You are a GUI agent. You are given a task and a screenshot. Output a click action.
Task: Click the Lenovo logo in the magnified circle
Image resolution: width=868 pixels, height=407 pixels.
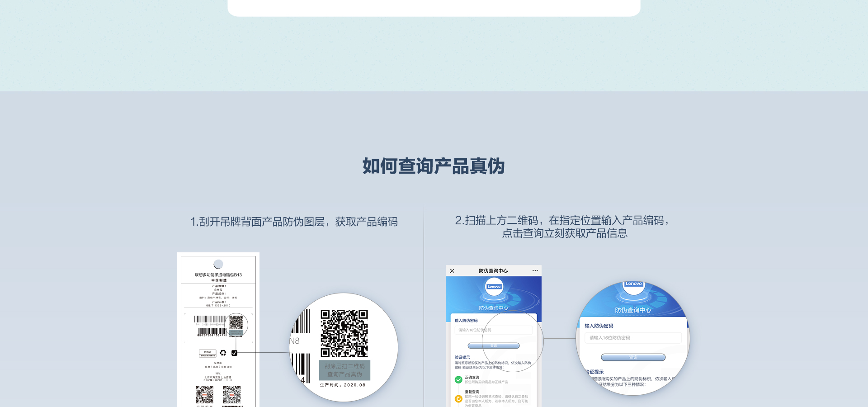tap(634, 285)
